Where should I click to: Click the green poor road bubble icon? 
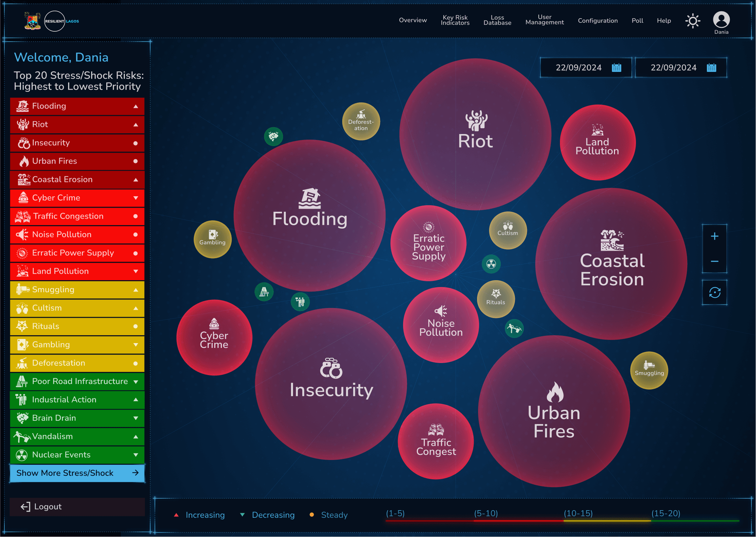[264, 292]
